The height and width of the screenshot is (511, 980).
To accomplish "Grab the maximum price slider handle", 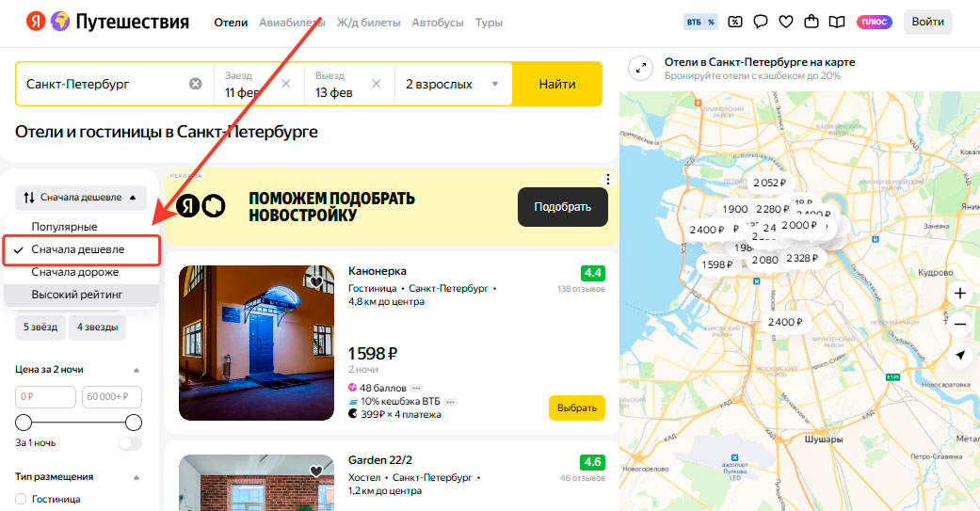I will 133,423.
